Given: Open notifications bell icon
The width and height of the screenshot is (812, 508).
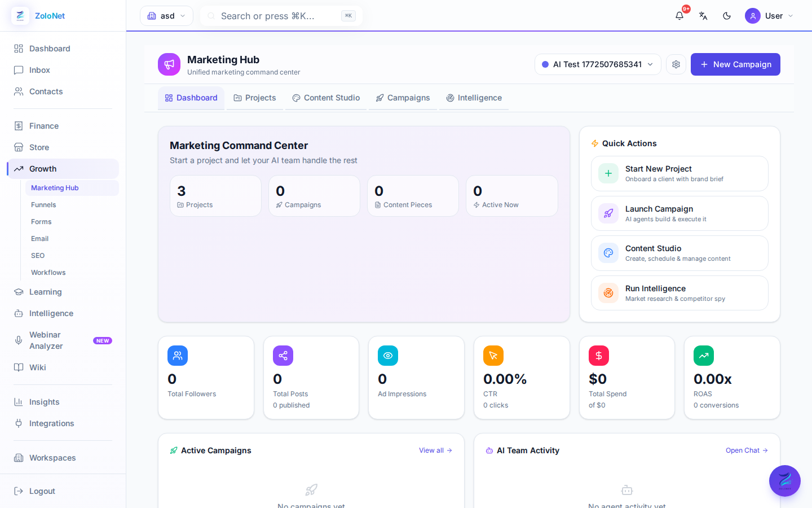Looking at the screenshot, I should pos(679,16).
